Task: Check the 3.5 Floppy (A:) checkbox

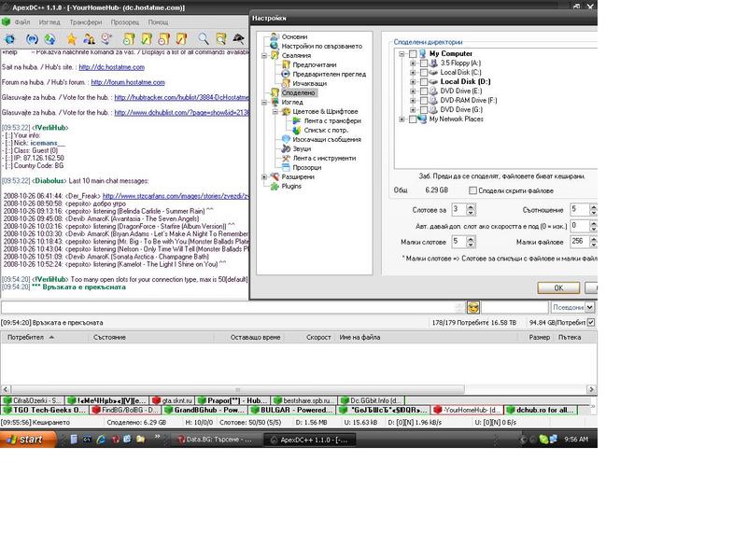Action: coord(424,63)
